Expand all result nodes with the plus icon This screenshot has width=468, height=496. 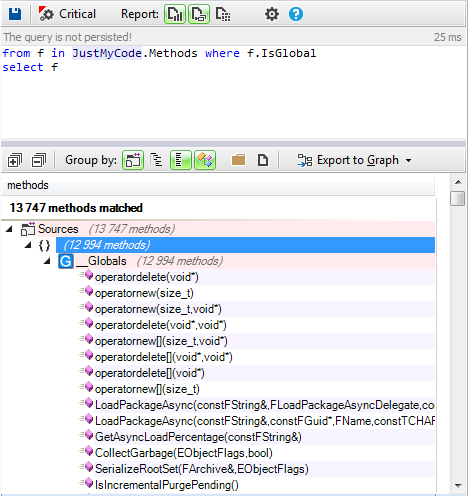15,160
